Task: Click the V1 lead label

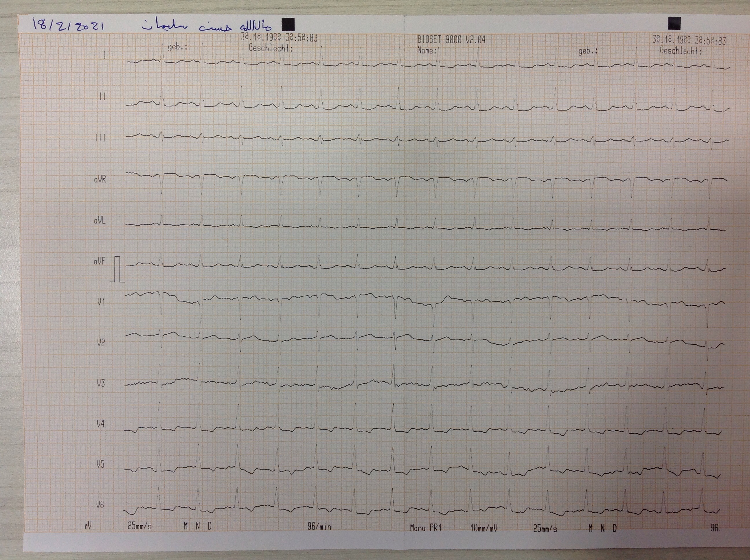Action: point(101,302)
